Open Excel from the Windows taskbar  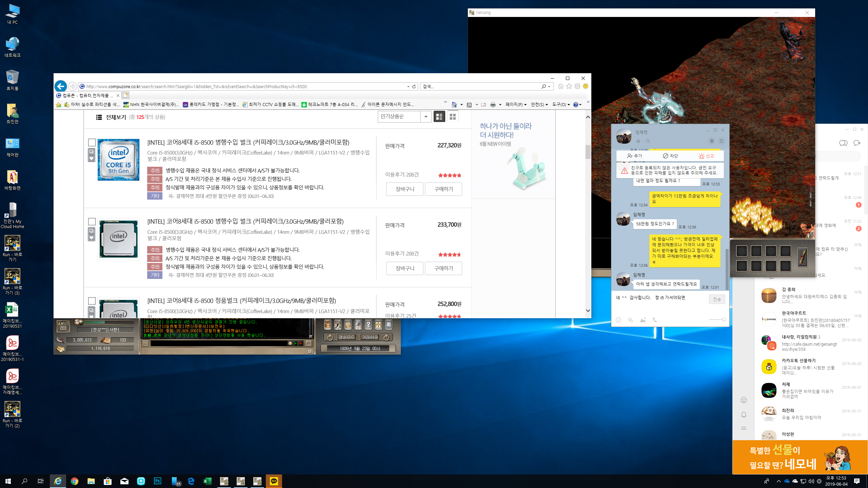click(208, 481)
